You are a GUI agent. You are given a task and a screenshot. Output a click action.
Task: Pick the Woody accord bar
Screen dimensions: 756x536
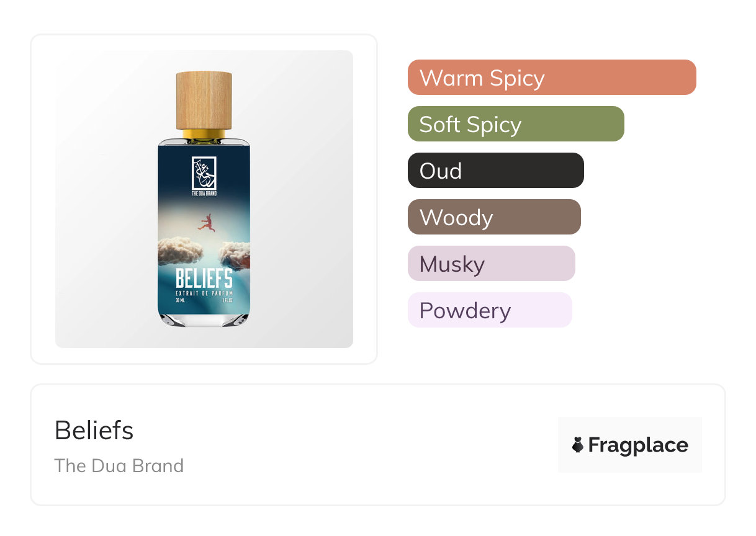pyautogui.click(x=493, y=217)
